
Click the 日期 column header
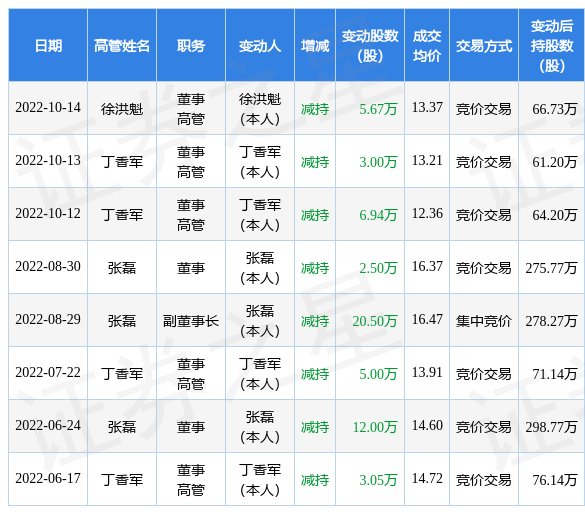[48, 46]
